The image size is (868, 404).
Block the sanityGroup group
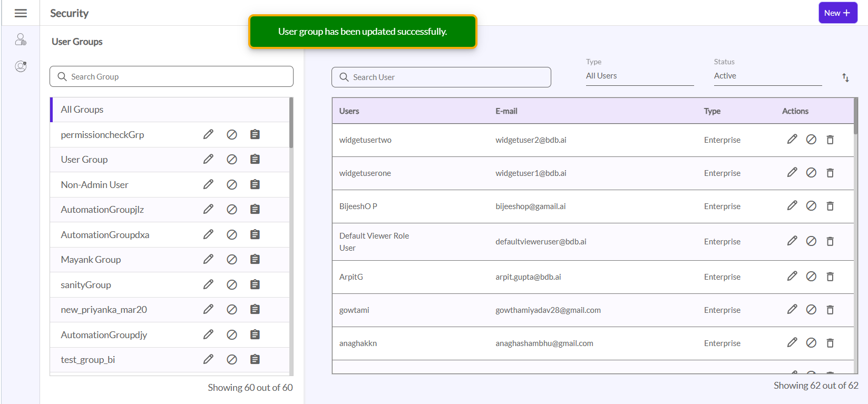(x=231, y=284)
